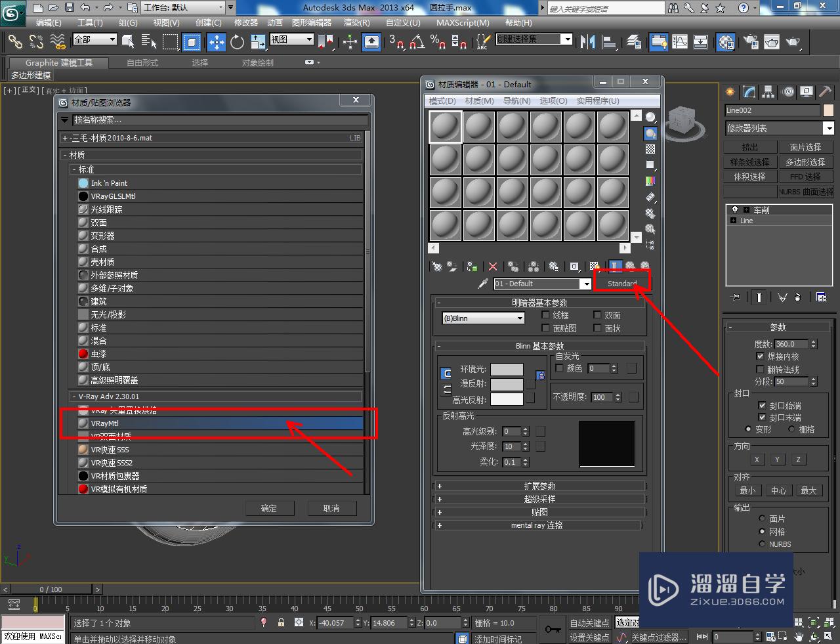The height and width of the screenshot is (644, 840).
Task: Open the 材质(M) menu
Action: pos(479,100)
